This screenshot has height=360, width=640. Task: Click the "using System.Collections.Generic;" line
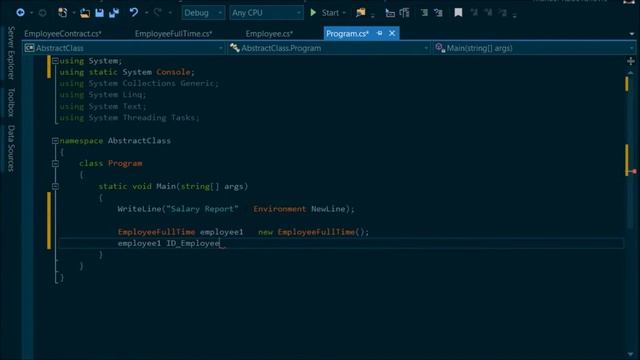[x=139, y=83]
